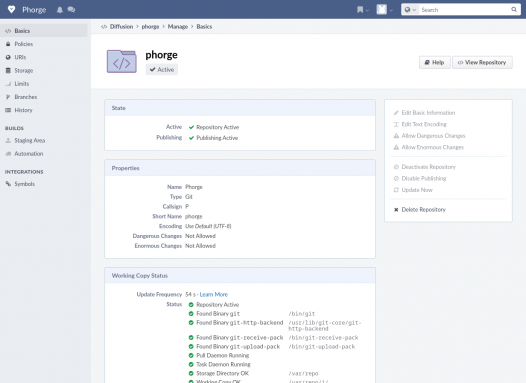The image size is (526, 383).
Task: Click Update Now action
Action: click(417, 190)
